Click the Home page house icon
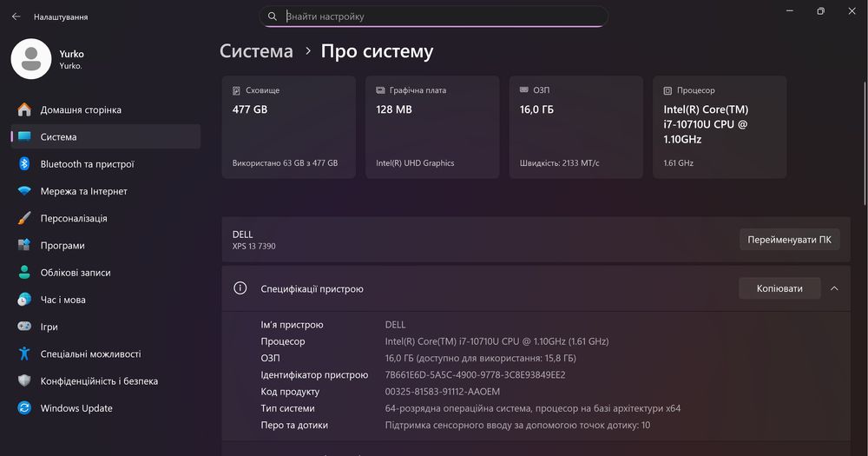Viewport: 868px width, 456px height. click(24, 109)
